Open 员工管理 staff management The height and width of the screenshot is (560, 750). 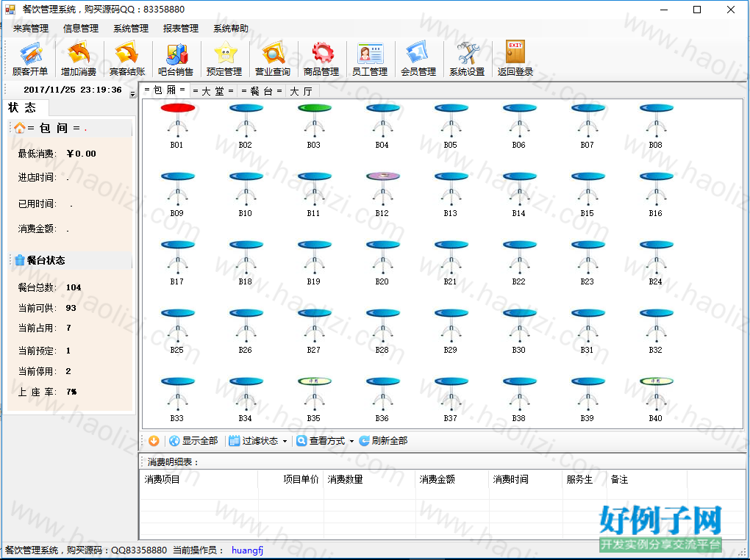(x=370, y=59)
